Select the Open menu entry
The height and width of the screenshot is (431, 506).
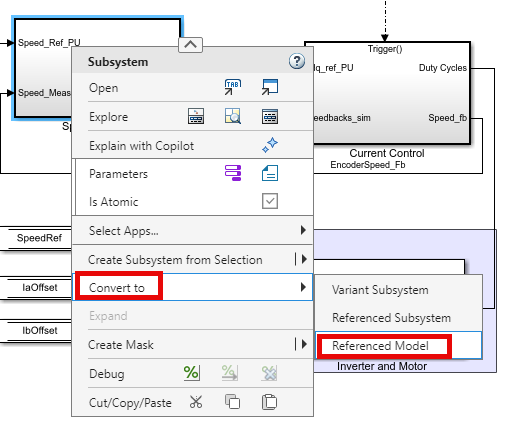point(103,88)
